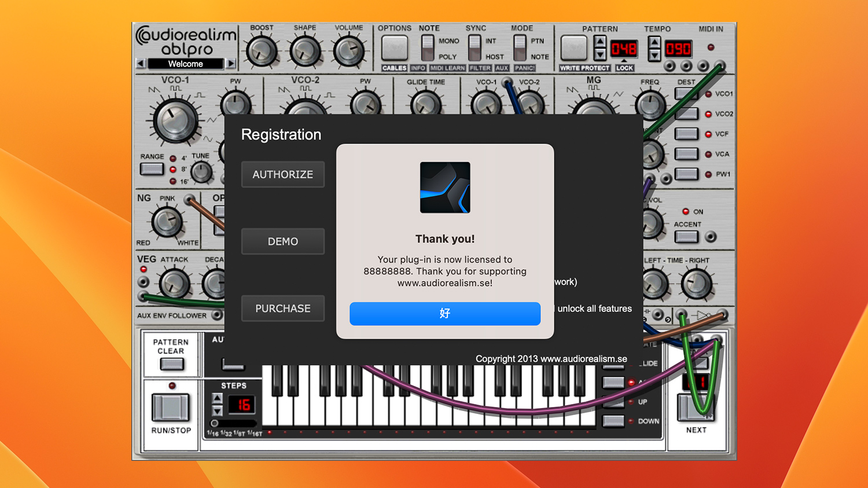The height and width of the screenshot is (488, 868).
Task: Click the WRITE PROTECT label
Action: 584,68
